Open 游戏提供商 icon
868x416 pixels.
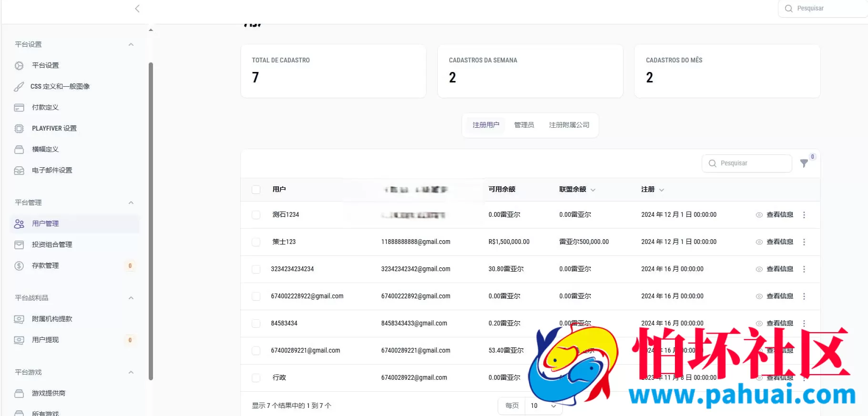[x=19, y=393]
